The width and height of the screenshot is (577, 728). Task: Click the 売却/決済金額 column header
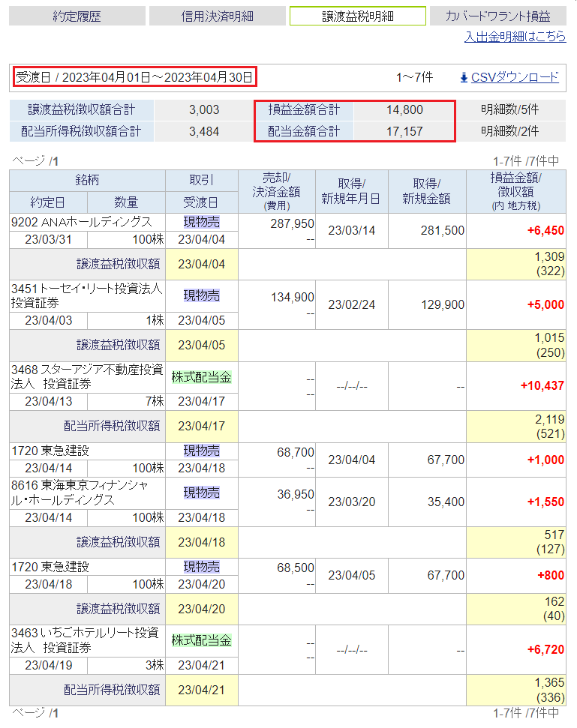click(x=277, y=191)
